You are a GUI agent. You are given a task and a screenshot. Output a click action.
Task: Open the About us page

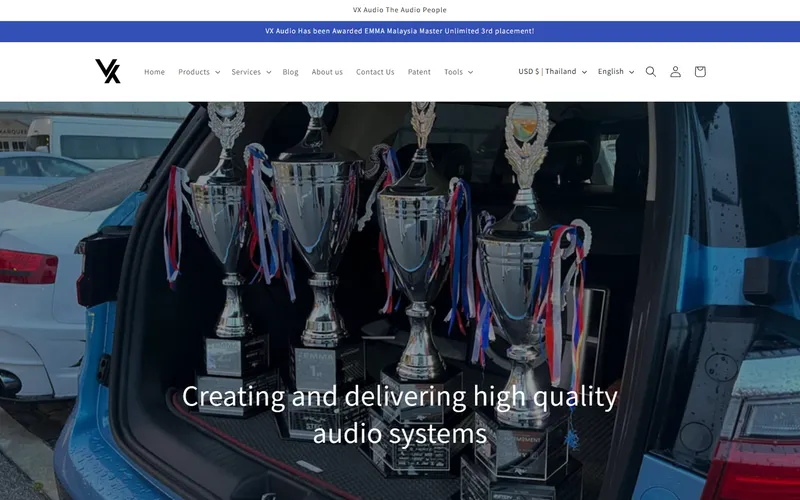[x=327, y=72]
